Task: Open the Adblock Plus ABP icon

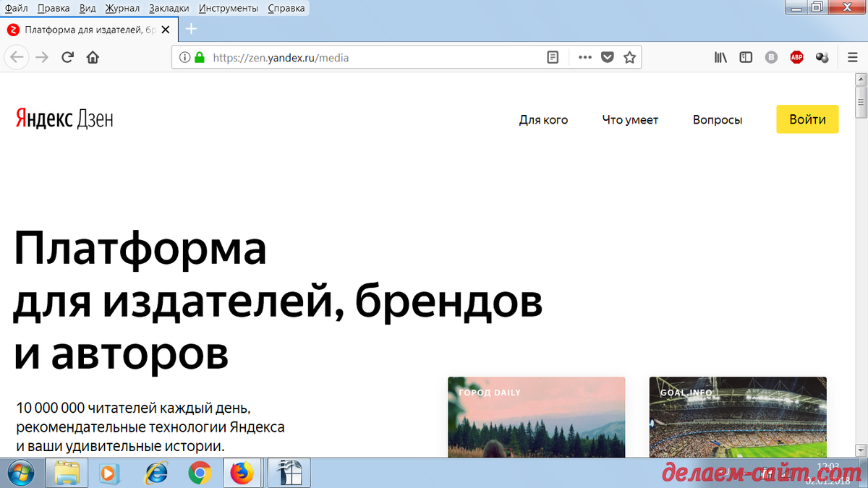Action: tap(796, 58)
